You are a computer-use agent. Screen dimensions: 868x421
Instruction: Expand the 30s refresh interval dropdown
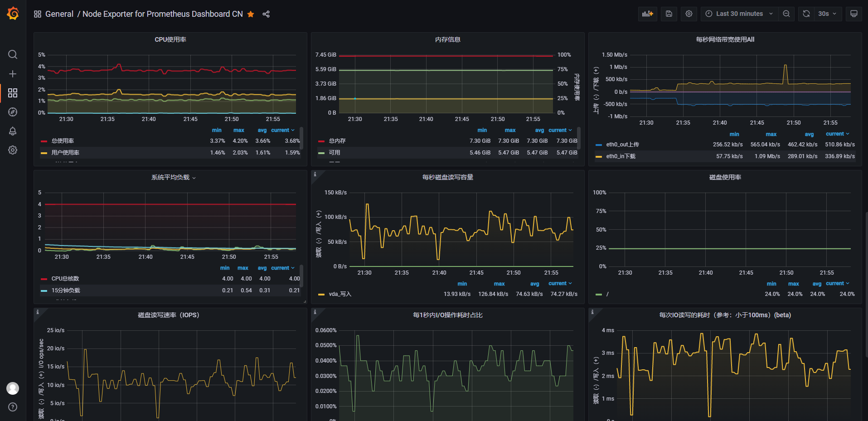click(827, 14)
